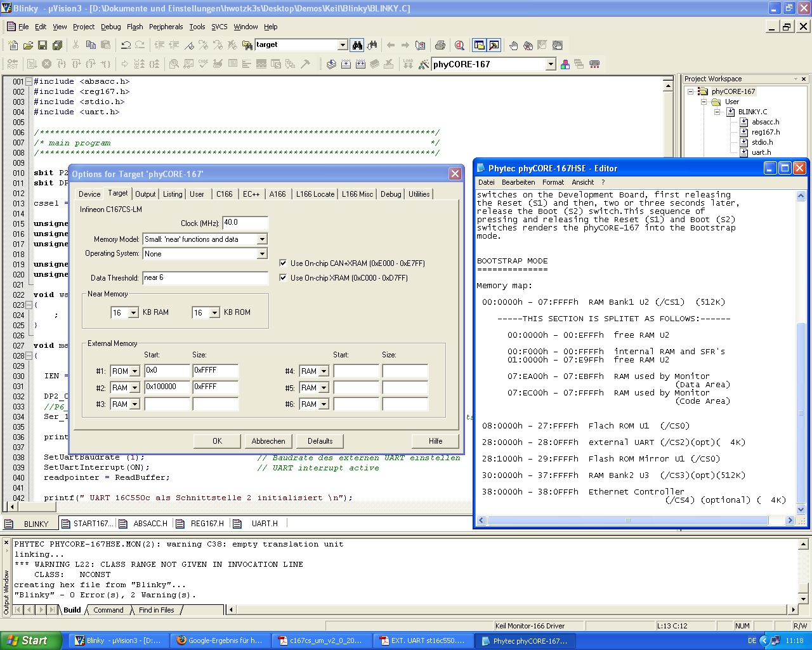This screenshot has height=650, width=812.
Task: Open the Operating System dropdown
Action: (x=262, y=254)
